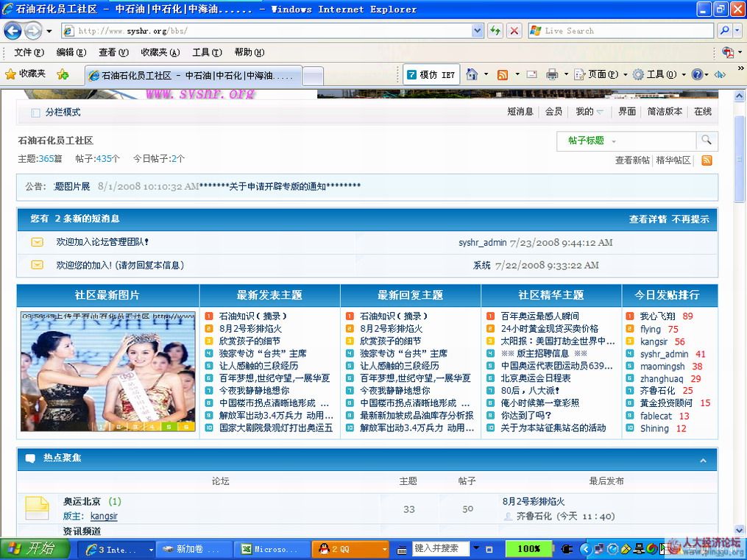Open the 查看(V) menu

113,52
